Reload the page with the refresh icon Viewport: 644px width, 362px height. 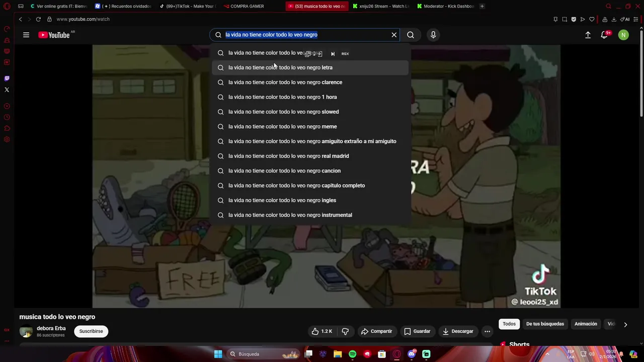coord(38,19)
